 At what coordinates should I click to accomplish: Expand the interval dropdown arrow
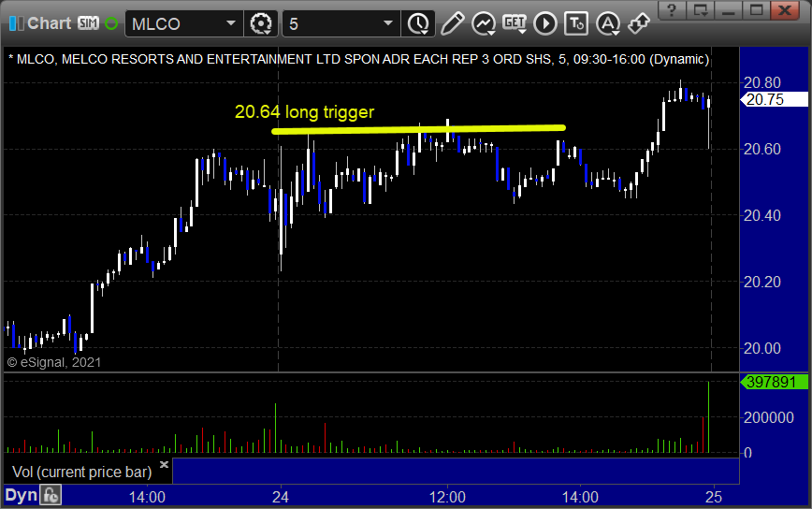point(388,23)
